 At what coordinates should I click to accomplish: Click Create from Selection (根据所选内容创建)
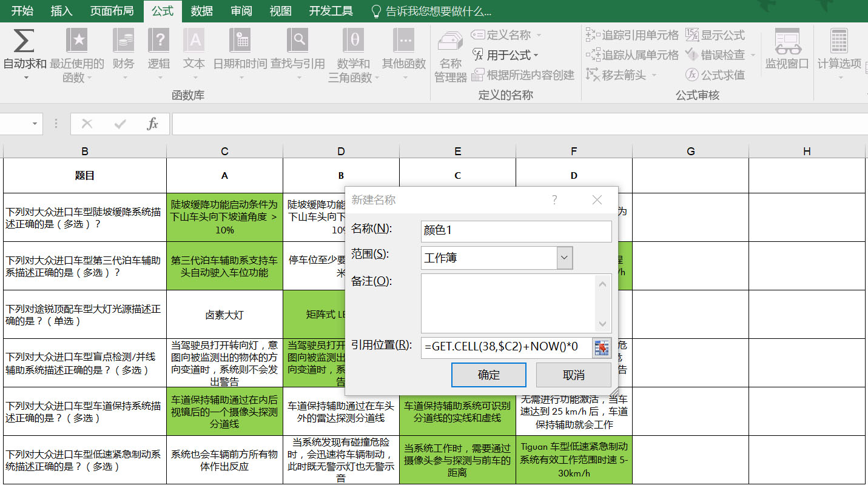click(523, 75)
